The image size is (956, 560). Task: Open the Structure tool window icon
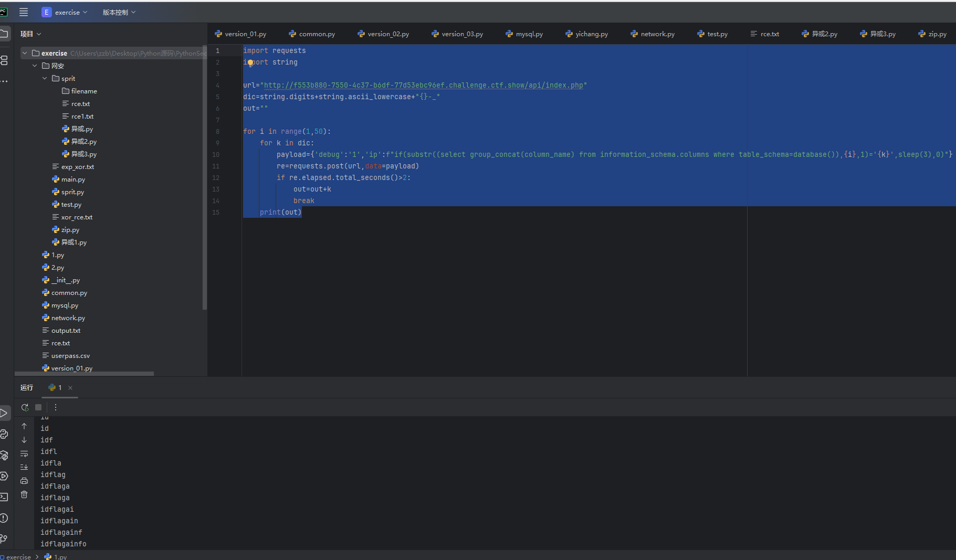point(4,60)
